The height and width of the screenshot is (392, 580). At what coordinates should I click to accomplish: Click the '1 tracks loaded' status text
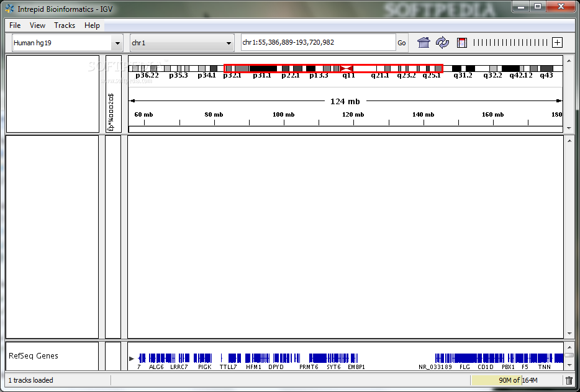pos(30,380)
